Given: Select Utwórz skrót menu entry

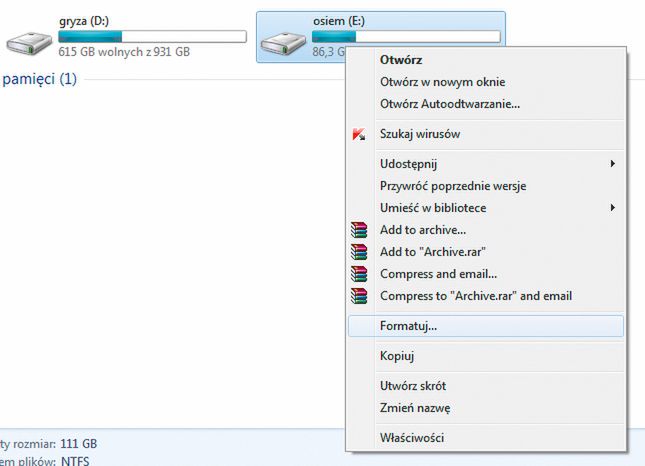Looking at the screenshot, I should [x=486, y=386].
